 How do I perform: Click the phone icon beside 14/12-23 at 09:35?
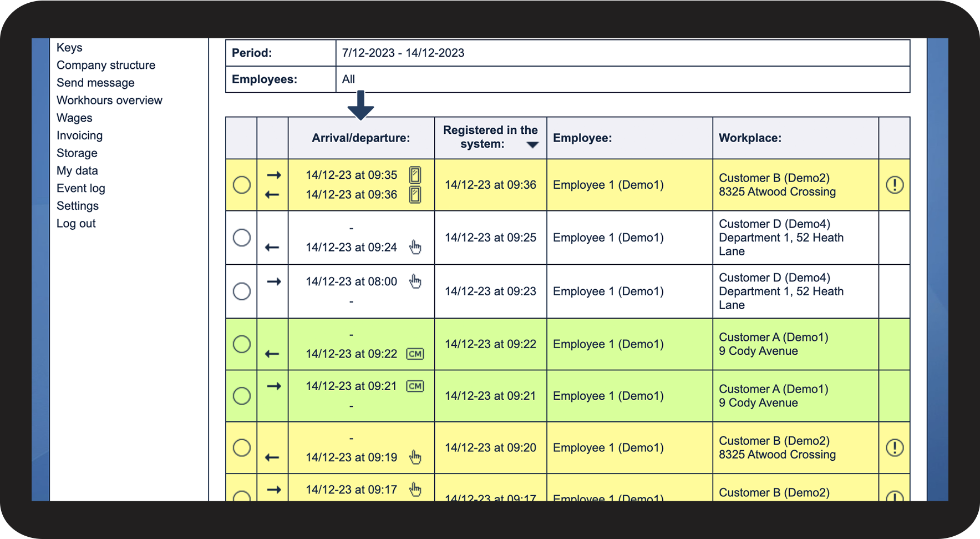pos(415,175)
